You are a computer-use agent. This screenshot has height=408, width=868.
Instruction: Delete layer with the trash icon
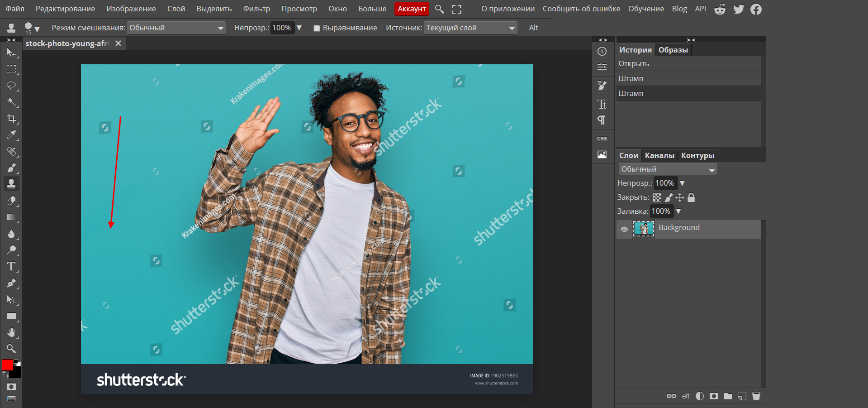pos(756,396)
